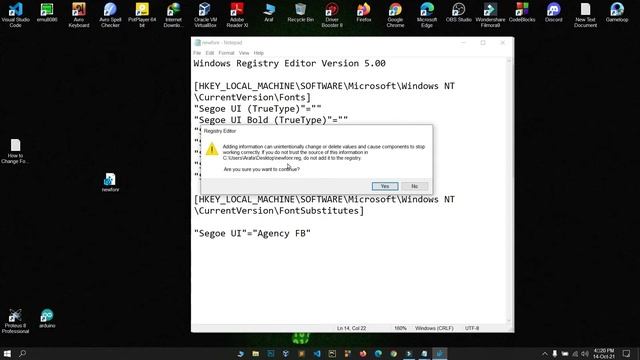Click the '"Segoe UI"="Agency FB"' line

click(252, 233)
